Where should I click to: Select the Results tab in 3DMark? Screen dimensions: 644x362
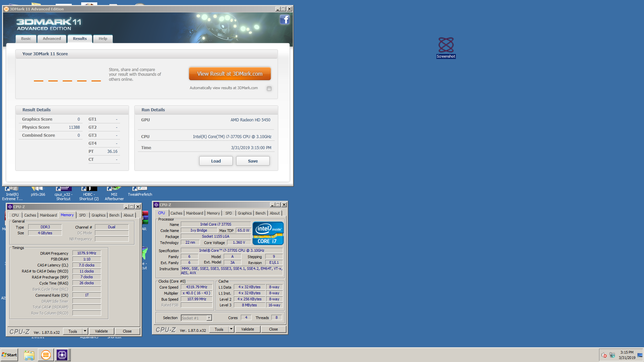click(80, 39)
